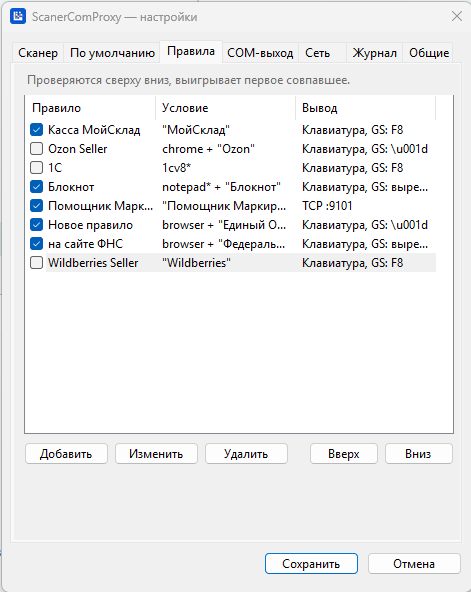Click the notepad* + "Блокнот" condition
The height and width of the screenshot is (592, 471).
point(222,187)
